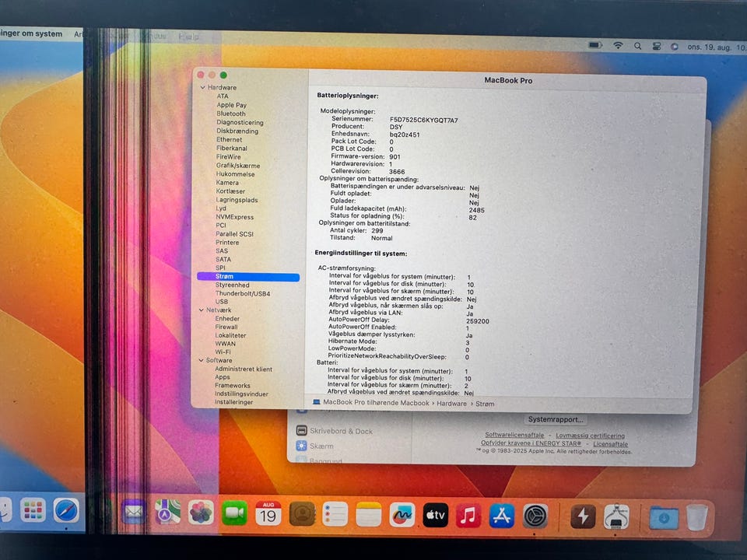The image size is (747, 560).
Task: Select NVMExpress in the sidebar
Action: pyautogui.click(x=234, y=217)
